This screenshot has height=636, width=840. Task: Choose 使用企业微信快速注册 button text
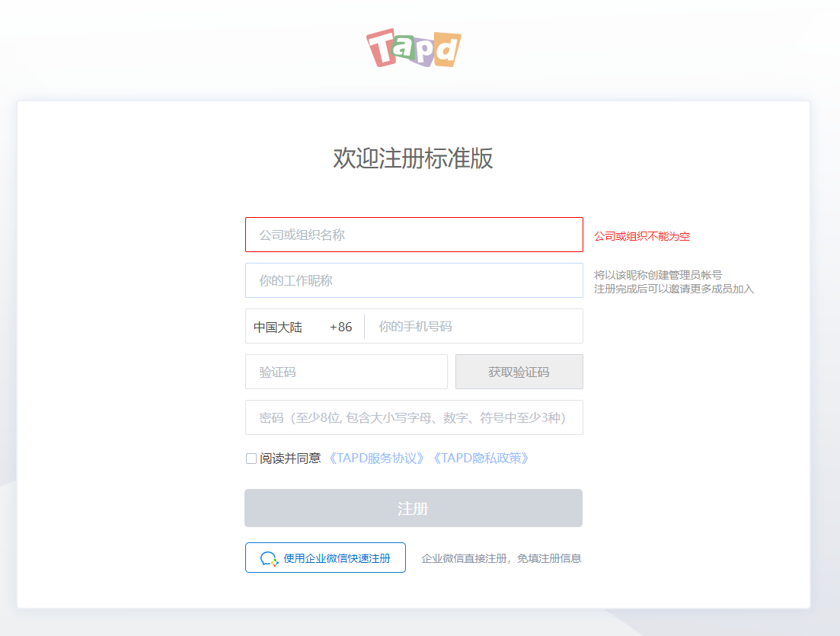[337, 558]
